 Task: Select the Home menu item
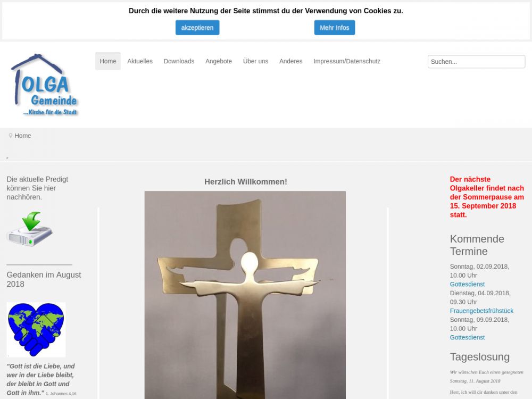coord(108,61)
